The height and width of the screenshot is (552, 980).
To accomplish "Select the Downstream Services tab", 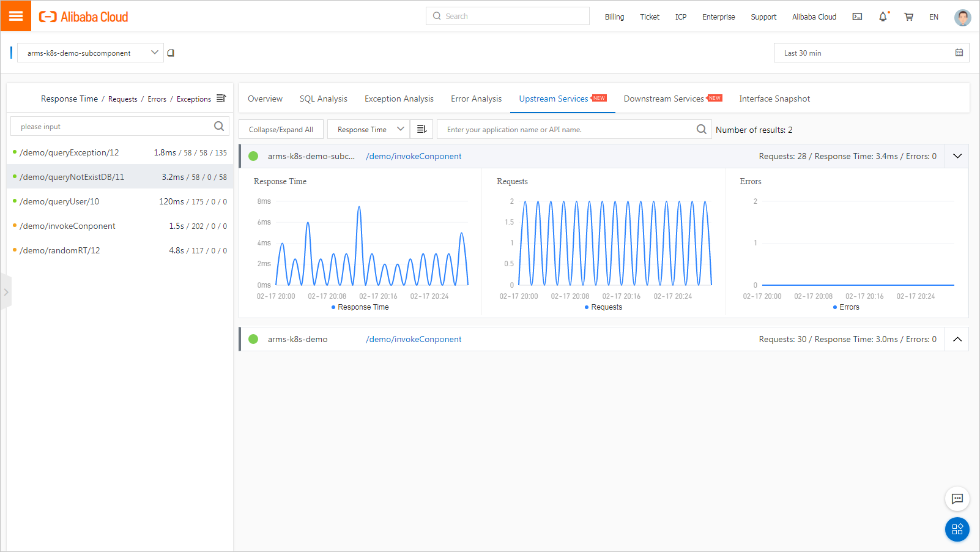I will [673, 99].
